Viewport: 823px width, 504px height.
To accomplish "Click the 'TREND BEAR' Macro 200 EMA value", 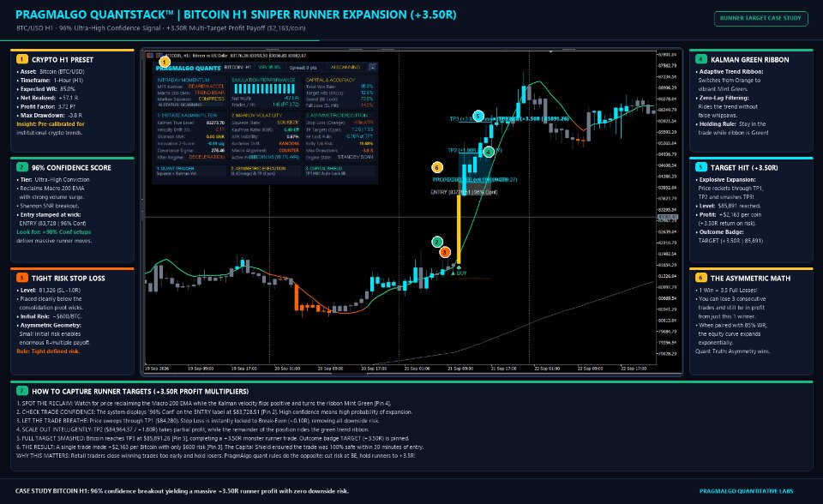I will [x=209, y=93].
